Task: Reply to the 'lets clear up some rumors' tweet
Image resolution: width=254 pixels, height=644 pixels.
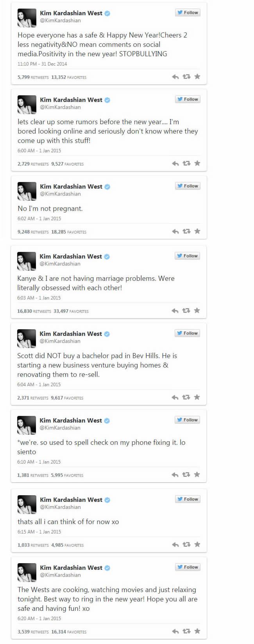Action: point(175,163)
